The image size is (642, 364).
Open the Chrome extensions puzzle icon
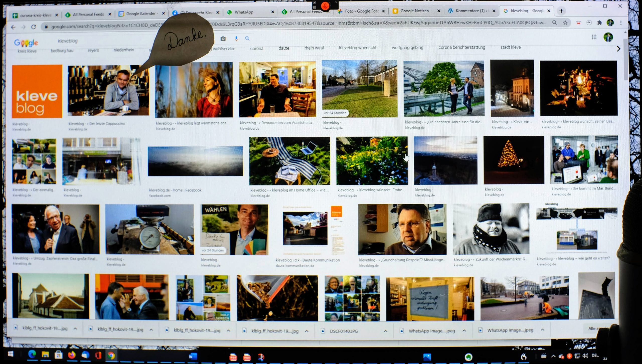tap(599, 23)
